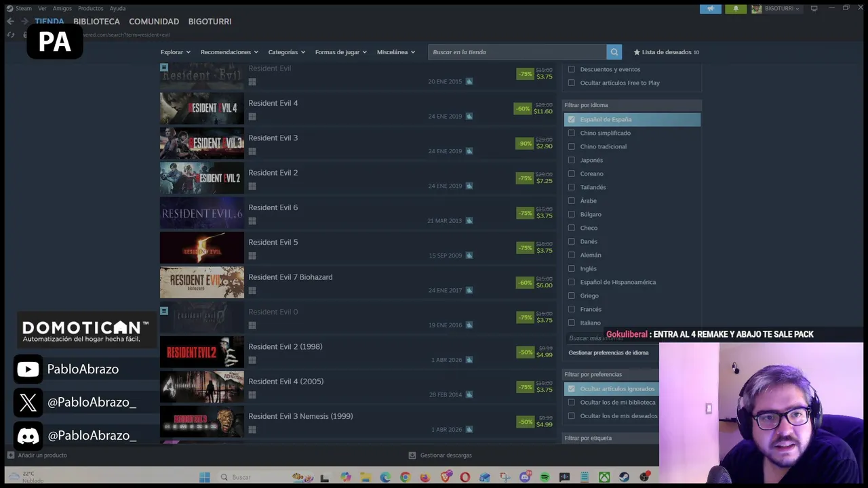868x488 pixels.
Task: Open Brave browser from the taskbar
Action: point(446,477)
